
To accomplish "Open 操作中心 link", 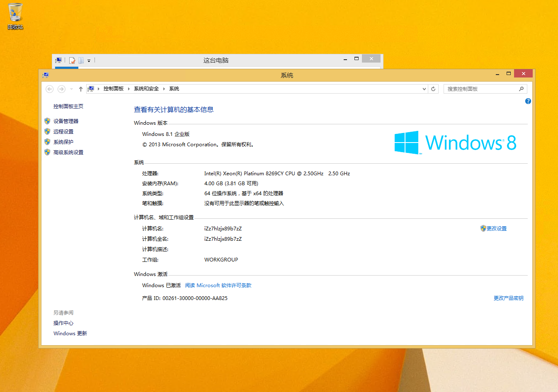I will click(x=63, y=323).
